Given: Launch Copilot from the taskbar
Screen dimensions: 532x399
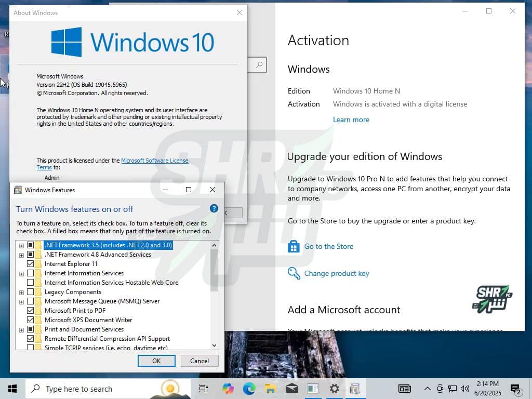Looking at the screenshot, I should click(x=228, y=389).
